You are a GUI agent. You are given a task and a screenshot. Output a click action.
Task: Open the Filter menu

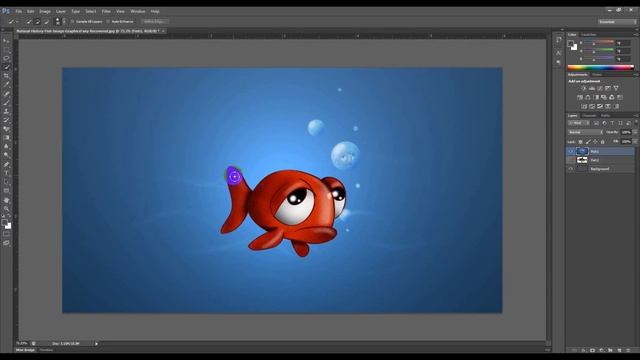coord(106,11)
